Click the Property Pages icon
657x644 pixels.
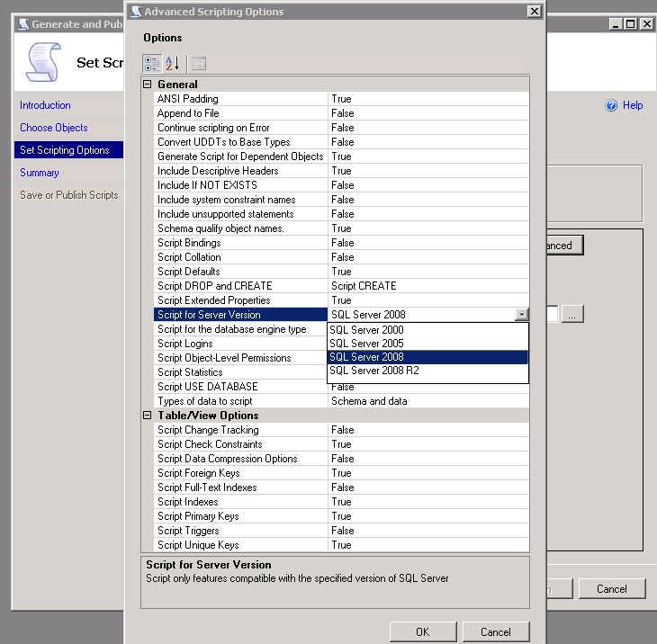point(199,63)
